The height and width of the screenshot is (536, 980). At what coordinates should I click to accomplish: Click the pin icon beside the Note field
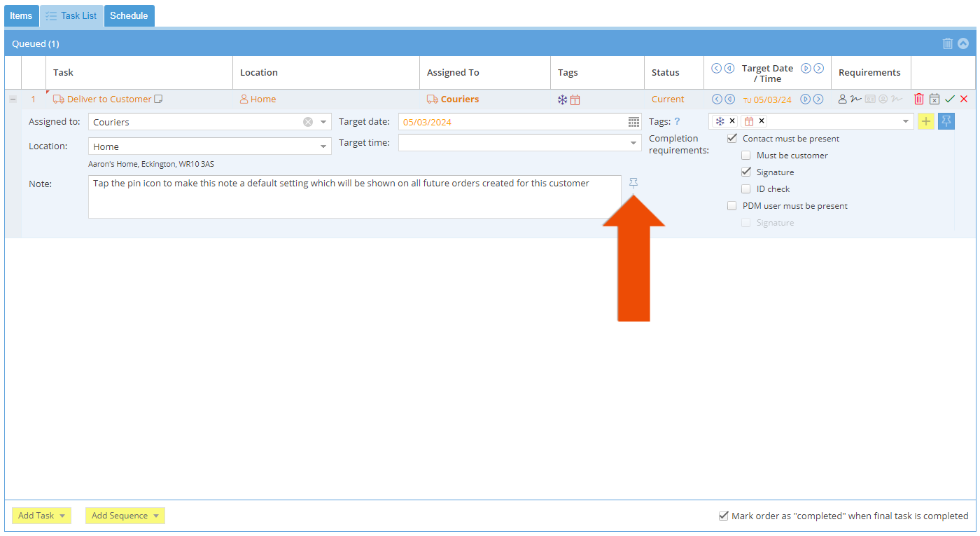633,183
